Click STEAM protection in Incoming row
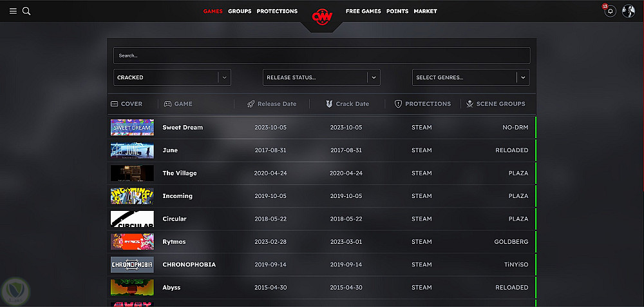The height and width of the screenshot is (307, 644). pos(422,196)
